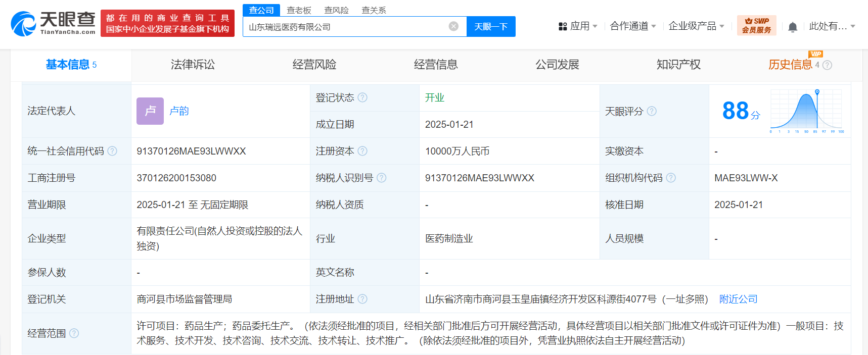Click registered capital 10000万人民币
This screenshot has height=355, width=868.
[457, 151]
